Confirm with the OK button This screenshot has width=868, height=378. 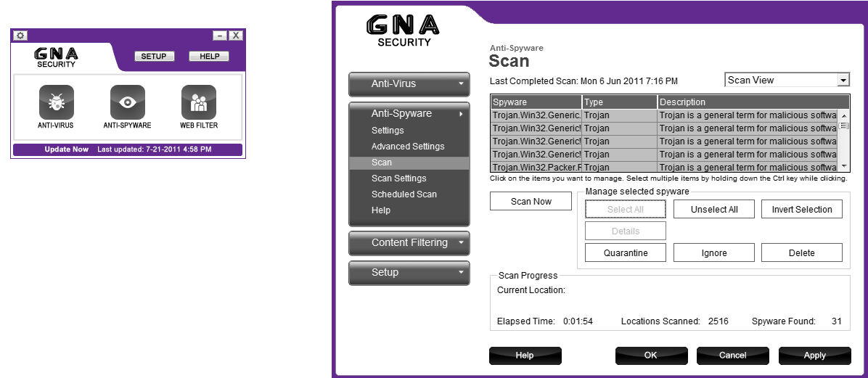651,356
